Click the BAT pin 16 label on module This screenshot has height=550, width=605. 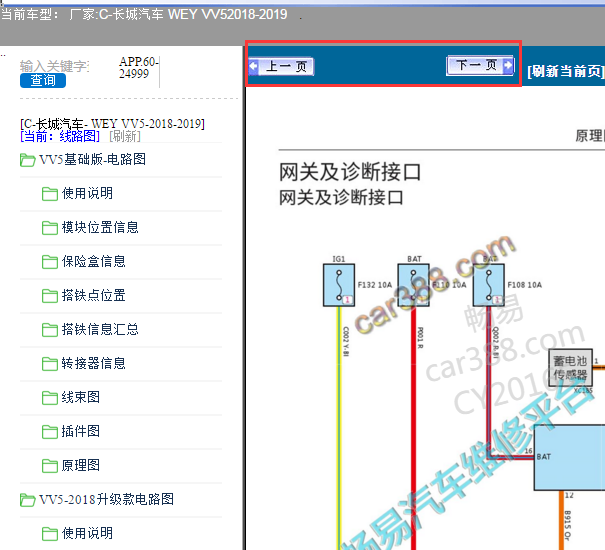click(544, 457)
